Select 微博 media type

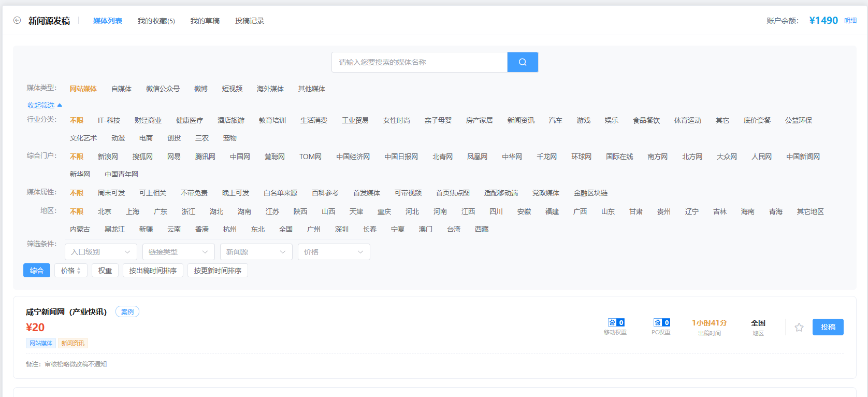(x=201, y=89)
